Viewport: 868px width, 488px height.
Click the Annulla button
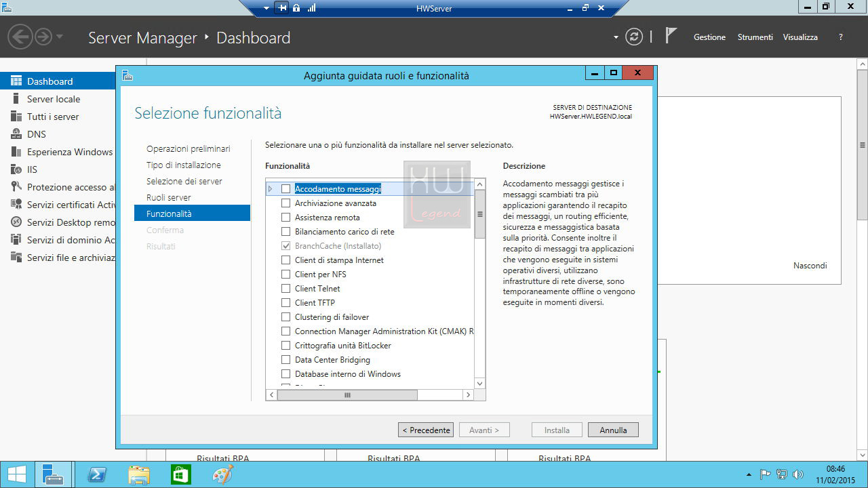click(x=614, y=430)
